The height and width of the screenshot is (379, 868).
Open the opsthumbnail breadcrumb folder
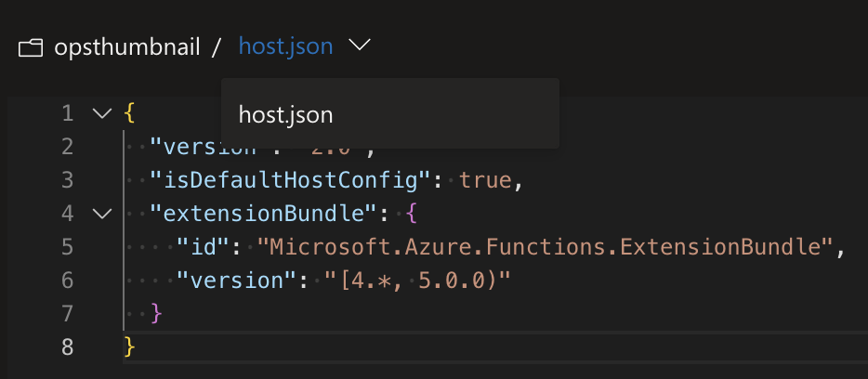[x=126, y=47]
